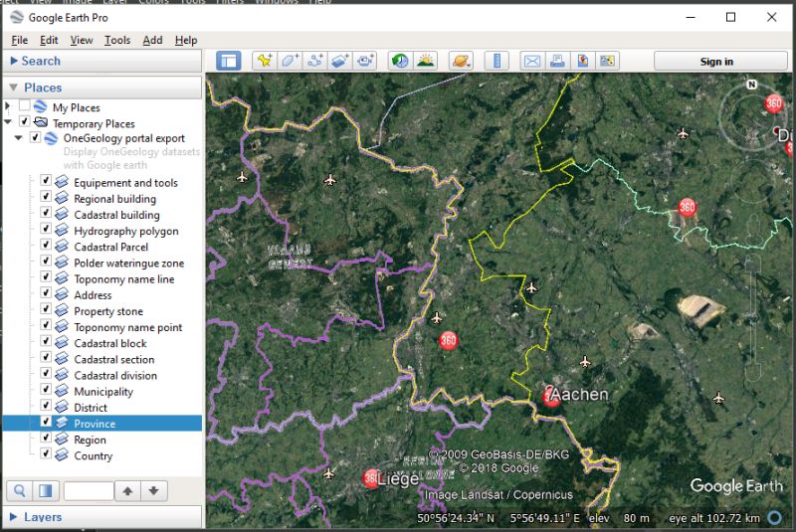Select the District layer row
This screenshot has height=532, width=796.
91,408
